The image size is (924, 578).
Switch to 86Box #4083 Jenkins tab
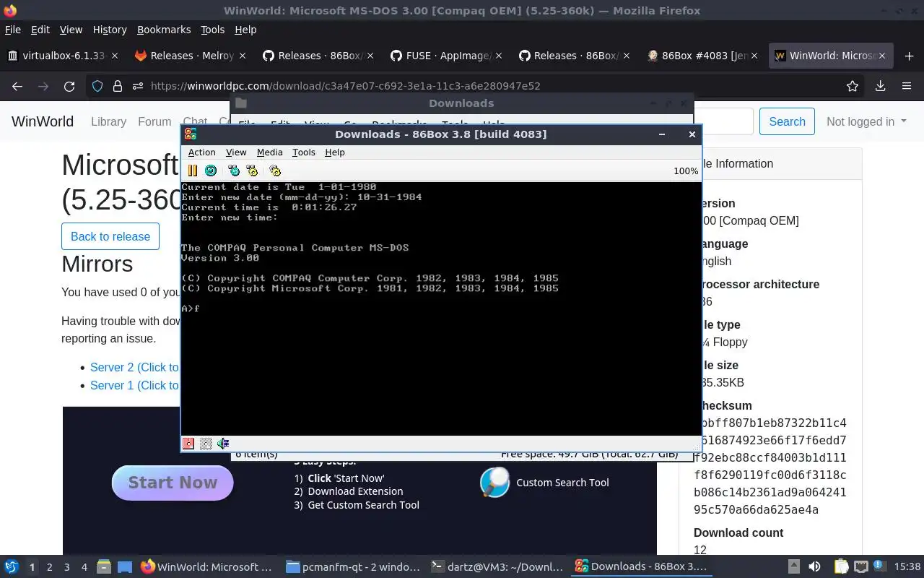[x=704, y=56]
